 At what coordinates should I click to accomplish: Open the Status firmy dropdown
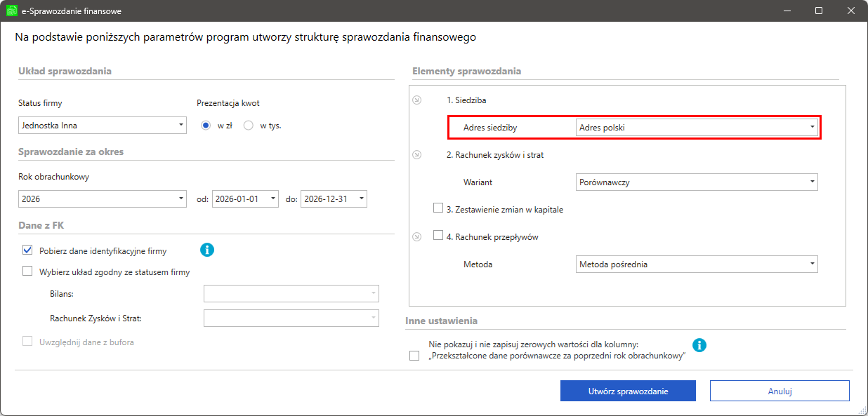coord(103,126)
